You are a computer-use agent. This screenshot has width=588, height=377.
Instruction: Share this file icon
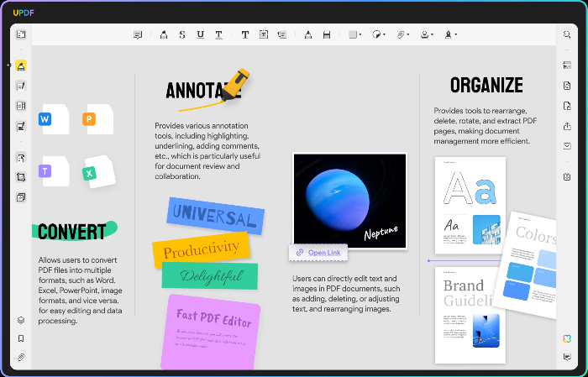point(567,126)
